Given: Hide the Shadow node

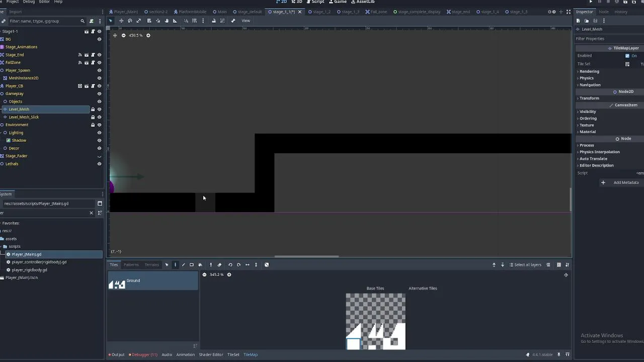Looking at the screenshot, I should click(x=99, y=140).
